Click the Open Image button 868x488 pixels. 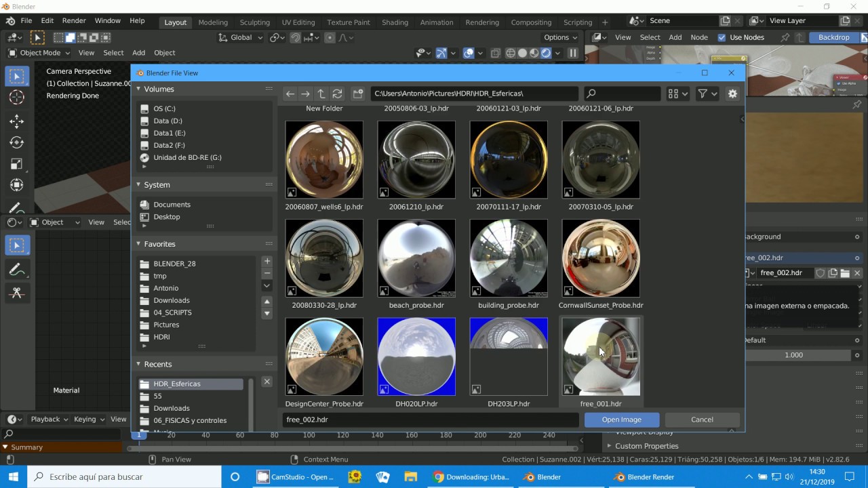[x=621, y=420]
